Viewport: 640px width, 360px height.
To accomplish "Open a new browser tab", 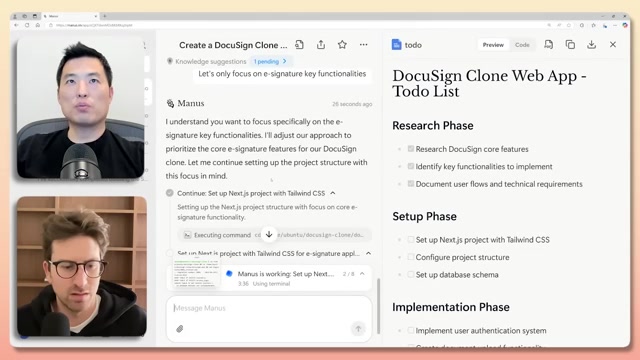I will coord(105,16).
